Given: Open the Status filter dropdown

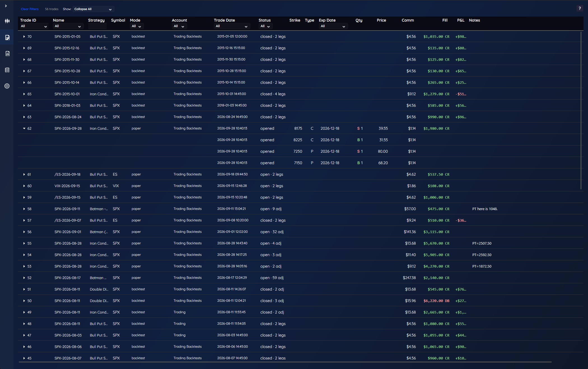Looking at the screenshot, I should point(265,26).
